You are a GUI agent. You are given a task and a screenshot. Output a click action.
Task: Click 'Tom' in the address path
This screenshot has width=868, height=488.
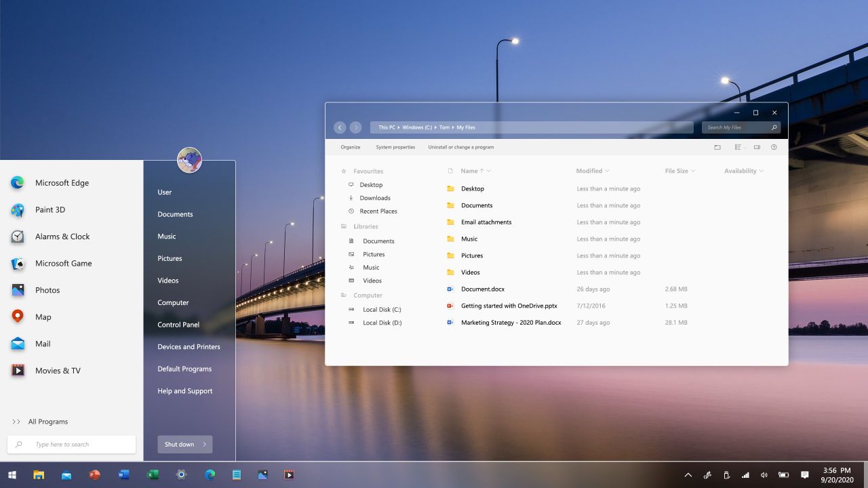point(444,127)
